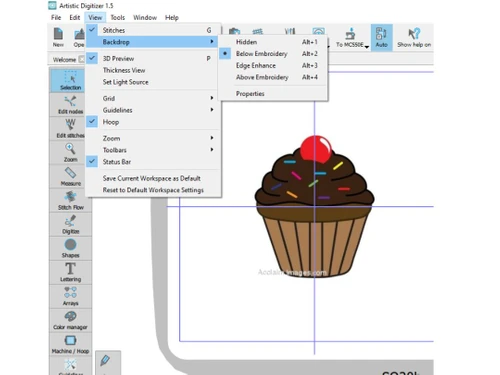
Task: Expand the Guidelines submenu
Action: tap(153, 110)
